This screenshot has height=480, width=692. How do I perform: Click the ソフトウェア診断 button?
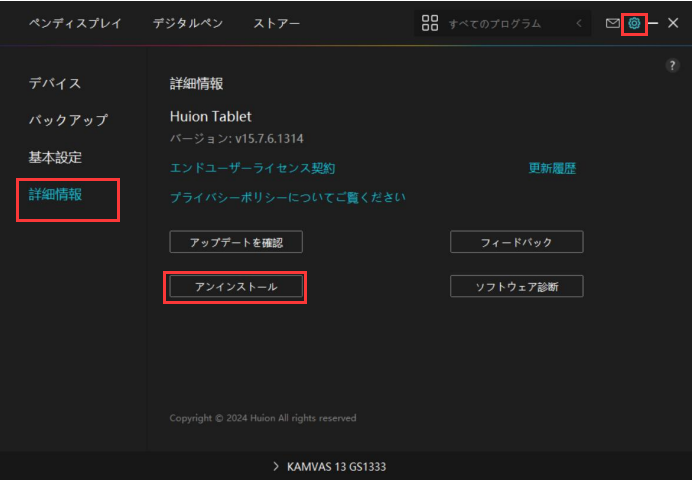(x=516, y=286)
